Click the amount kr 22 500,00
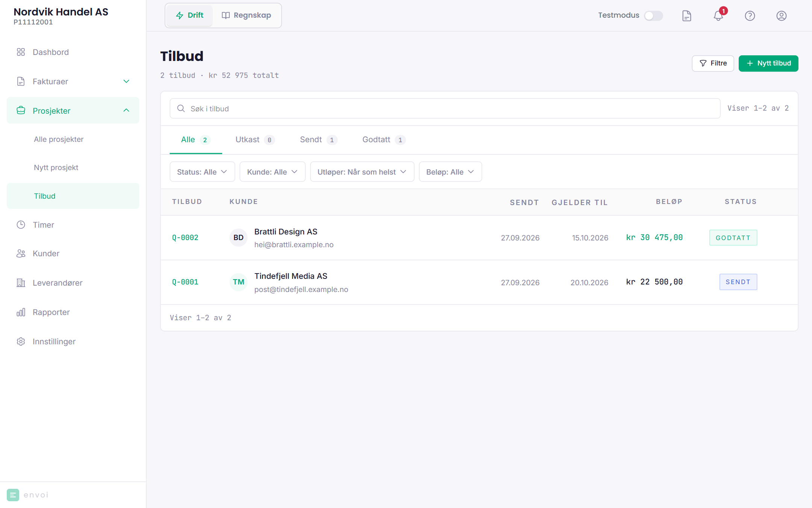This screenshot has width=812, height=508. tap(654, 282)
